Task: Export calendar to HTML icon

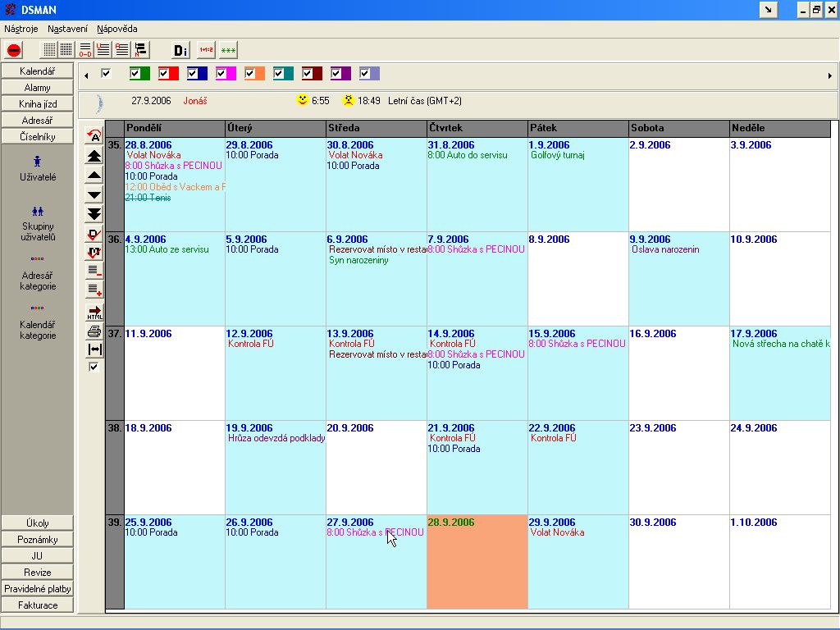Action: (x=94, y=313)
